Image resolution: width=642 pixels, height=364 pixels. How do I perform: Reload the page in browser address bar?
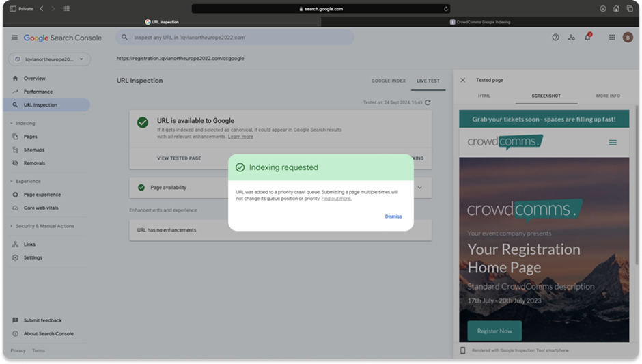coord(446,9)
